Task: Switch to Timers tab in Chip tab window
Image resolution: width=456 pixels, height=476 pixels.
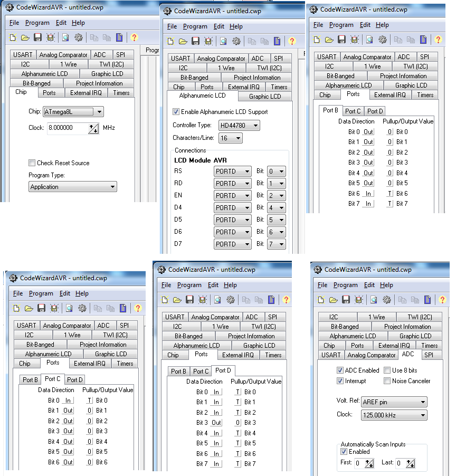Action: click(x=121, y=93)
